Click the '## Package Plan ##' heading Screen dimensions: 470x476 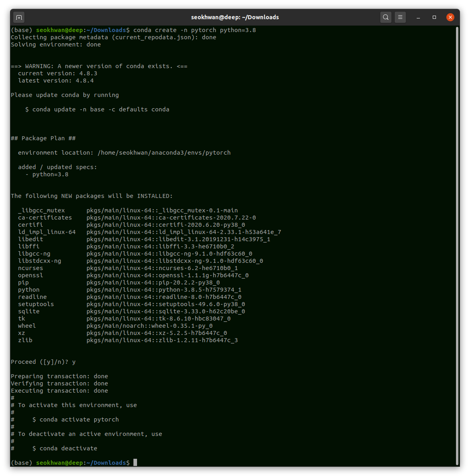(x=43, y=138)
